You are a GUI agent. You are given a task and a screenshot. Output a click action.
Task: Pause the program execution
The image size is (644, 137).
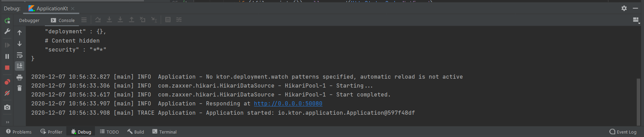pyautogui.click(x=7, y=56)
